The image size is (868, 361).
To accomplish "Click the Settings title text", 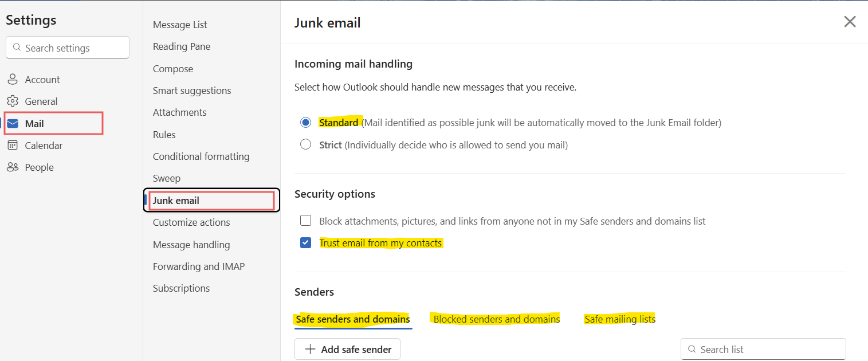I will click(x=31, y=20).
